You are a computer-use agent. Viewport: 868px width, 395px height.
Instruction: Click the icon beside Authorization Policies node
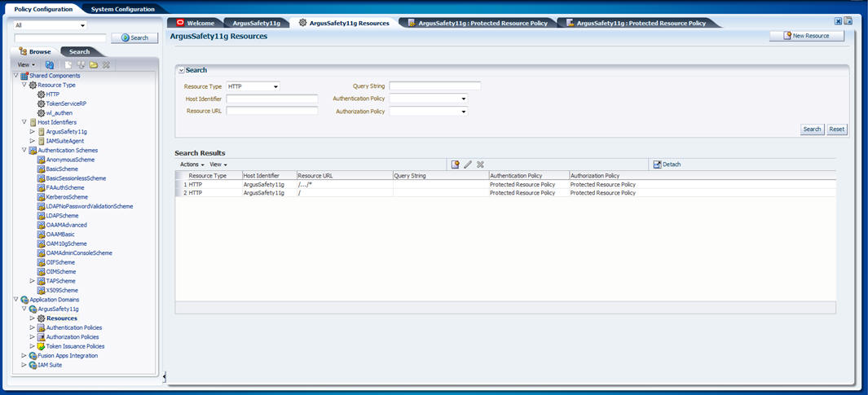click(41, 337)
